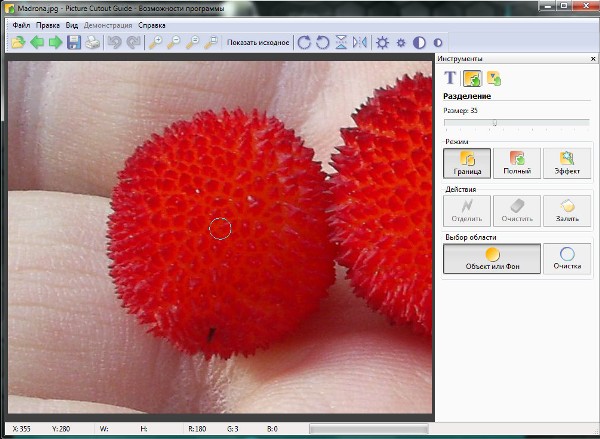Screen dimensions: 600x439
Task: Save the image with the floppy disk icon
Action: (x=73, y=43)
